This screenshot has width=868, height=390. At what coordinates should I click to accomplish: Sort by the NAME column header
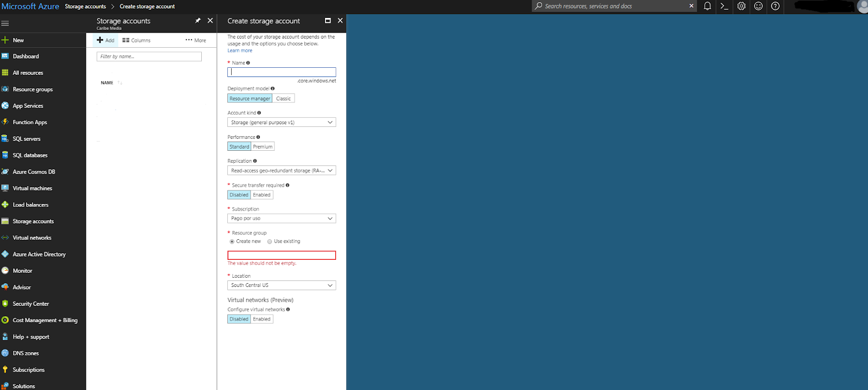(x=107, y=83)
